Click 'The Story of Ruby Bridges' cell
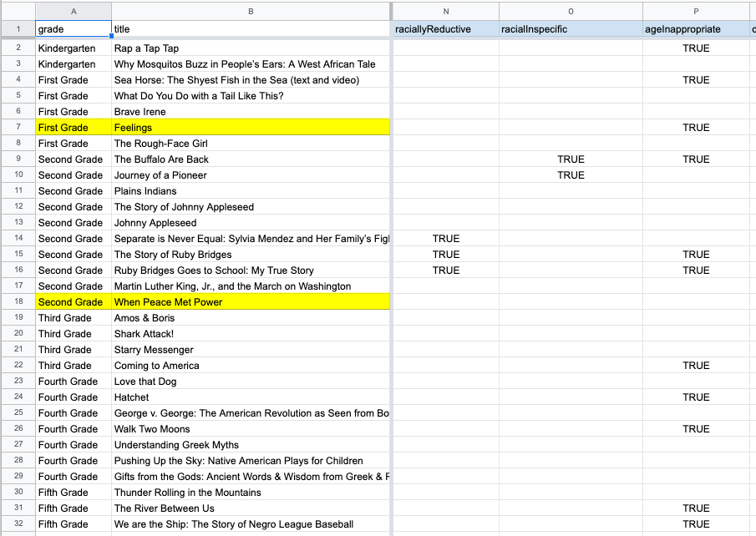The height and width of the screenshot is (536, 756). 251,255
